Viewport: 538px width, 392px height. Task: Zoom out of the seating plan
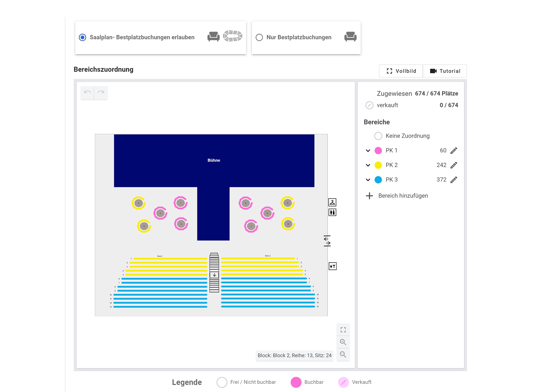click(343, 354)
